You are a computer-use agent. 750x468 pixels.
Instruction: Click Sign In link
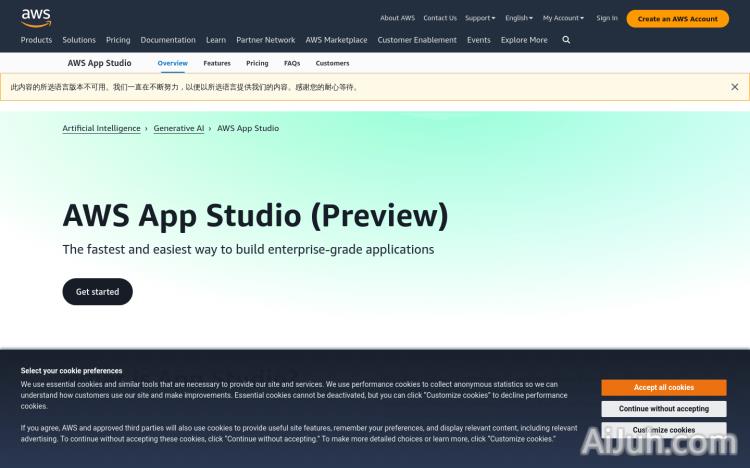pos(607,18)
